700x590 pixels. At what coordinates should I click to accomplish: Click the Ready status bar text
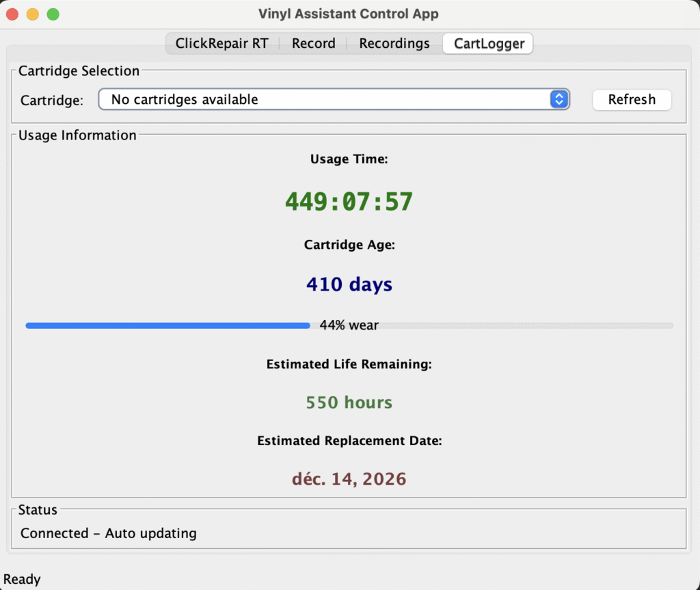22,579
